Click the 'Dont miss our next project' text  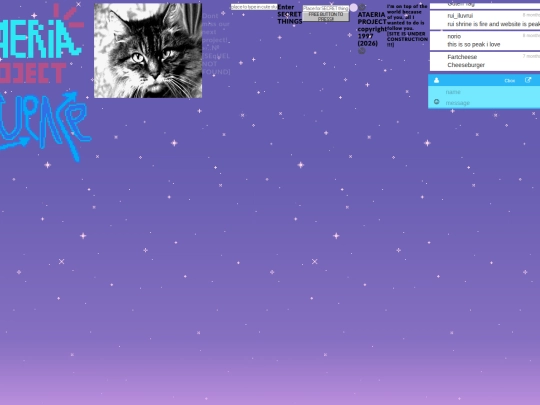215,28
